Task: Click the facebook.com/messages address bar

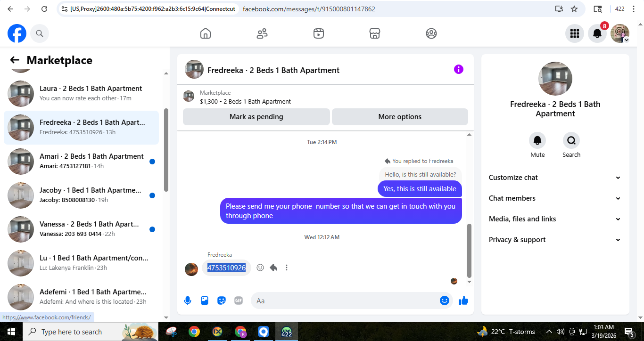Action: (x=309, y=9)
